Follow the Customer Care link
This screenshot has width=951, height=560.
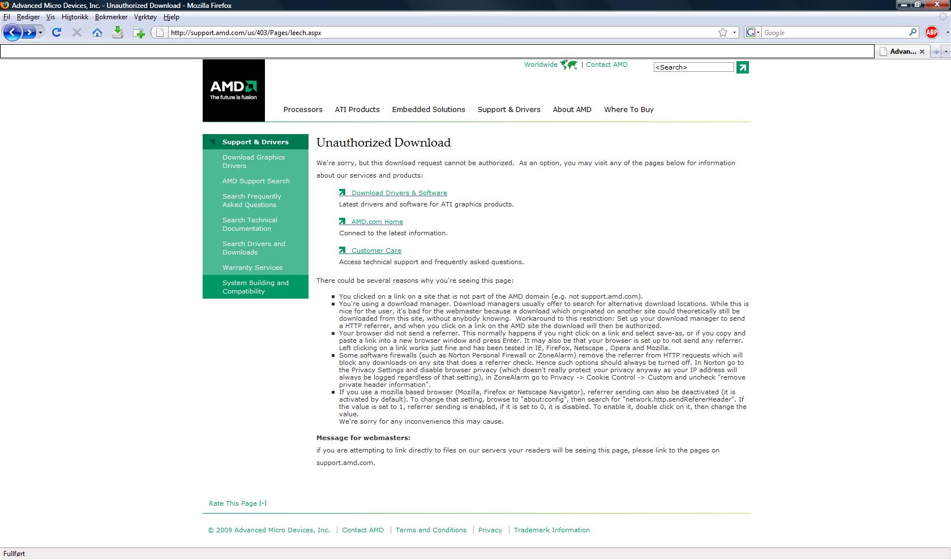pos(376,251)
